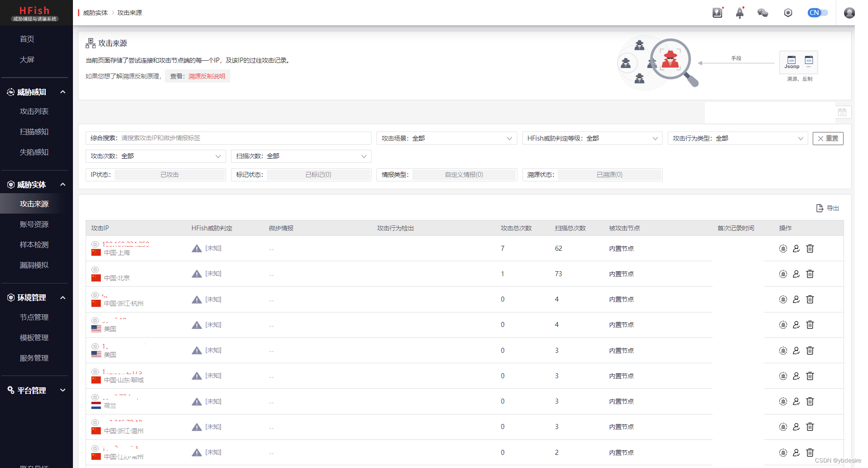Viewport: 868px width, 468px height.
Task: Toggle the 已攻击 IP status filter
Action: (x=169, y=175)
